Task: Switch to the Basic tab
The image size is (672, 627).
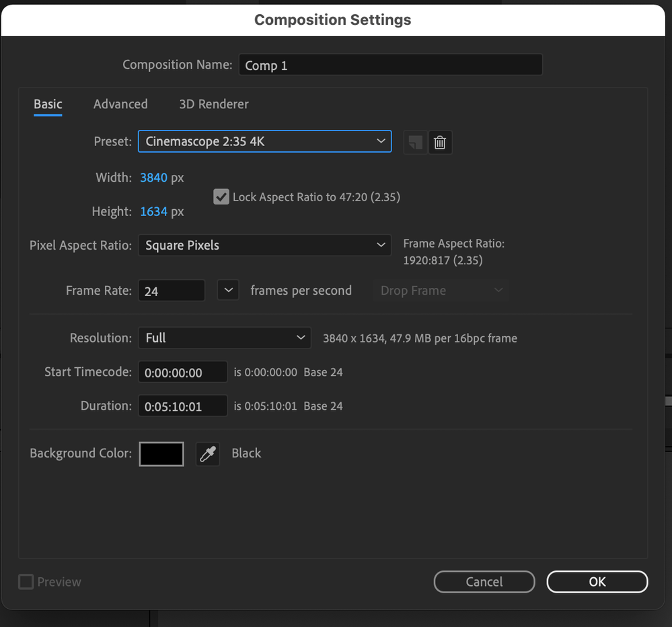Action: 48,104
